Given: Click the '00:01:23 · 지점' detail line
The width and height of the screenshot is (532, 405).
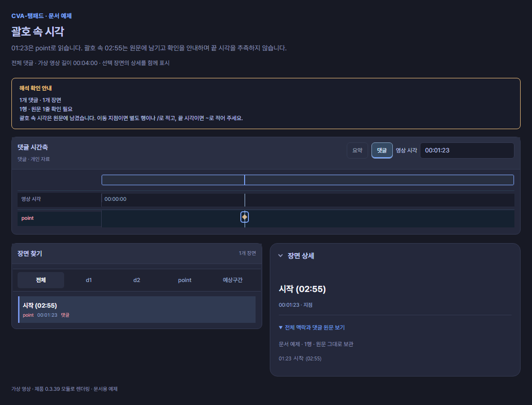Looking at the screenshot, I should (x=295, y=305).
